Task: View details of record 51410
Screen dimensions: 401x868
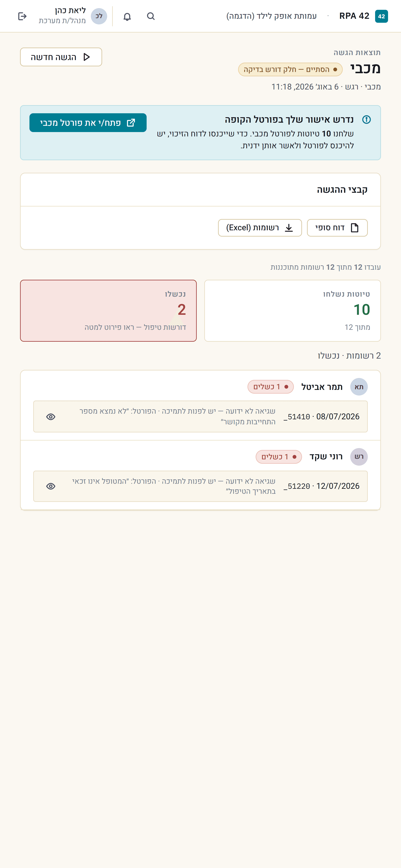Action: click(x=51, y=417)
